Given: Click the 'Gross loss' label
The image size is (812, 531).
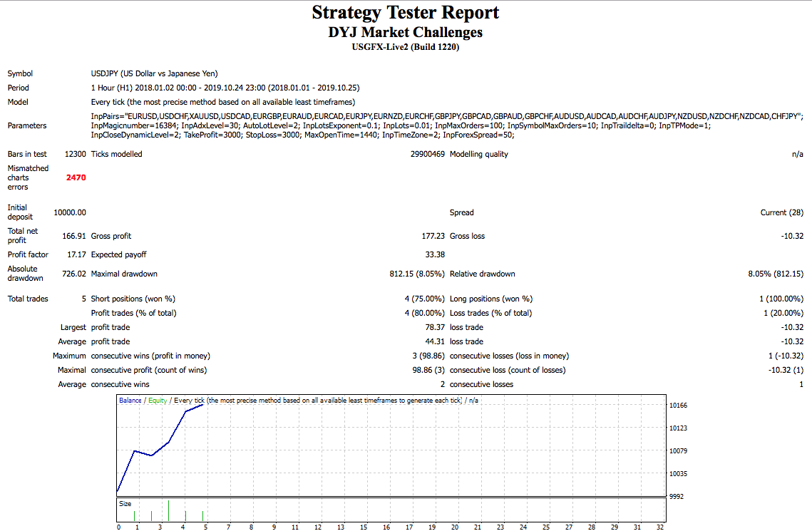Looking at the screenshot, I should point(467,236).
